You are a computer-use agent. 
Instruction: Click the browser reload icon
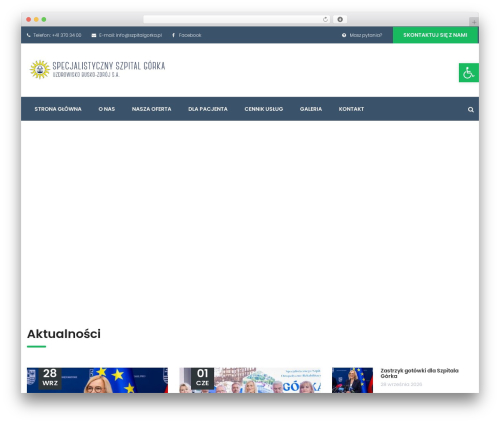tap(325, 19)
